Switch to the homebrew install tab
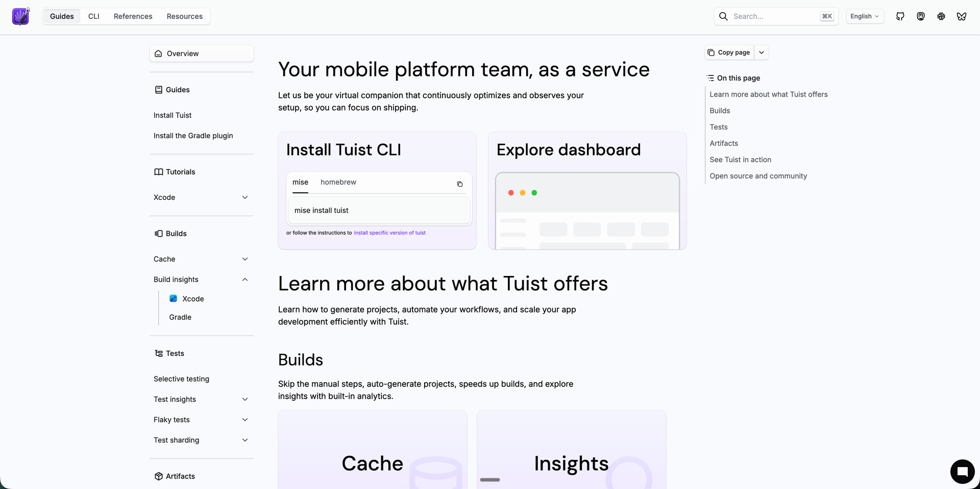This screenshot has height=489, width=980. point(338,182)
